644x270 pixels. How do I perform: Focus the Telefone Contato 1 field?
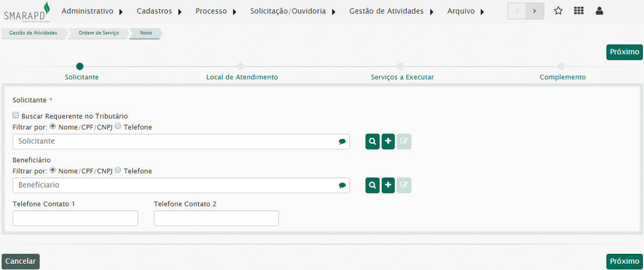point(75,218)
